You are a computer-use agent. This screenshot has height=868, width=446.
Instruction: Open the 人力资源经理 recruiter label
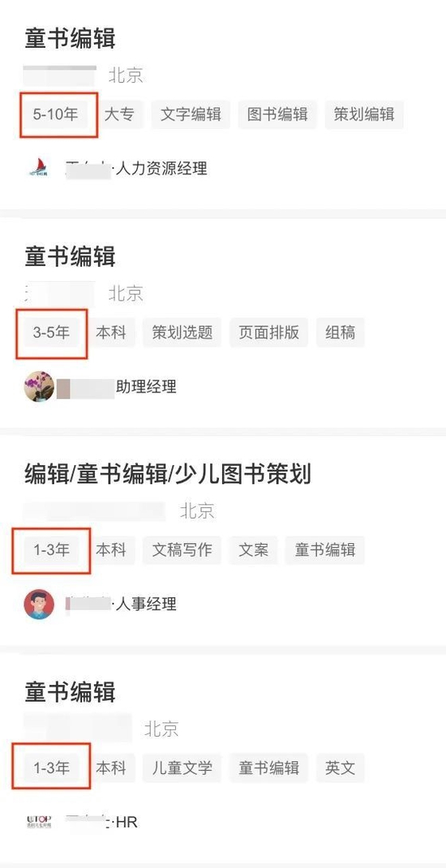pos(161,169)
